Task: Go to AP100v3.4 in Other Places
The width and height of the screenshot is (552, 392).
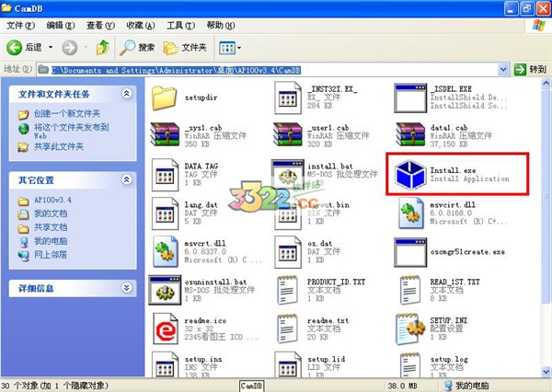Action: click(52, 200)
